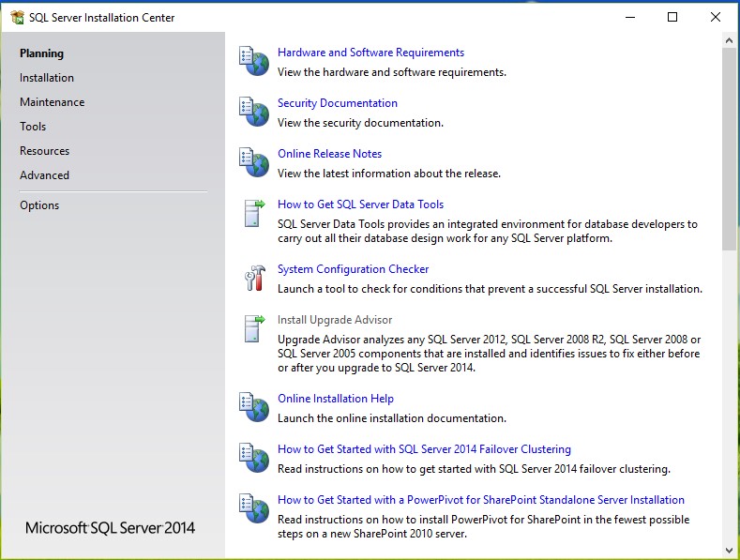Click the Upgrade Advisor description paragraph
Screen dimensions: 740x560
pos(489,354)
